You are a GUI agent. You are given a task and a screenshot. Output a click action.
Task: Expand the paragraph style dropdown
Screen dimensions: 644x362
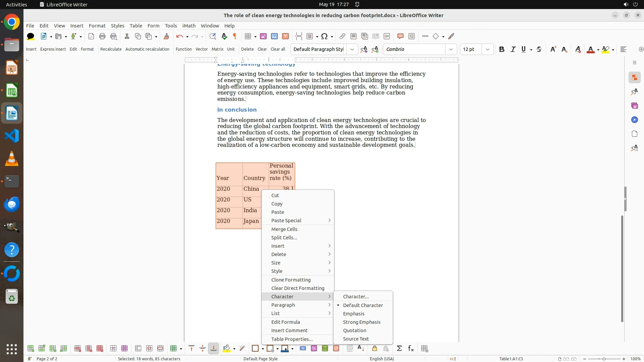(x=352, y=49)
